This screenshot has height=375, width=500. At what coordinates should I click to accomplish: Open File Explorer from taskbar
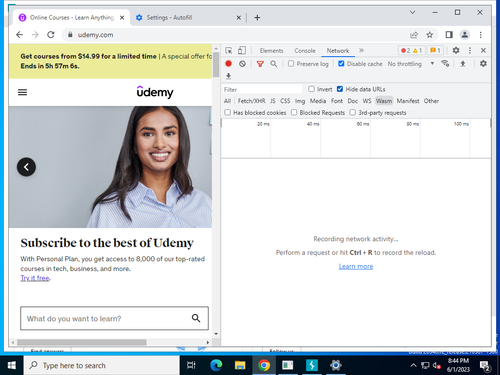tap(240, 365)
